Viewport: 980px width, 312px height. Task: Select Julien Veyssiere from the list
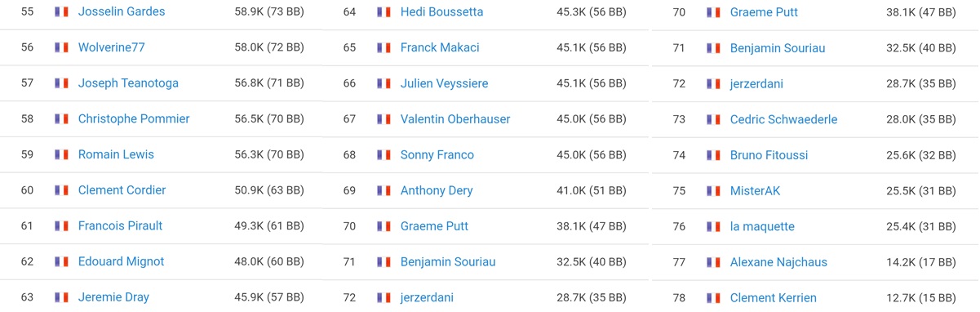444,83
